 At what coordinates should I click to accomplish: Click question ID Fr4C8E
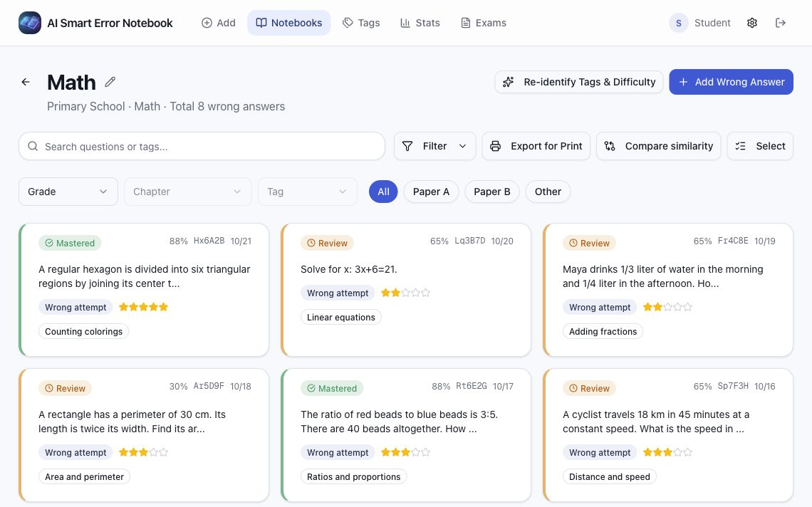pos(733,241)
